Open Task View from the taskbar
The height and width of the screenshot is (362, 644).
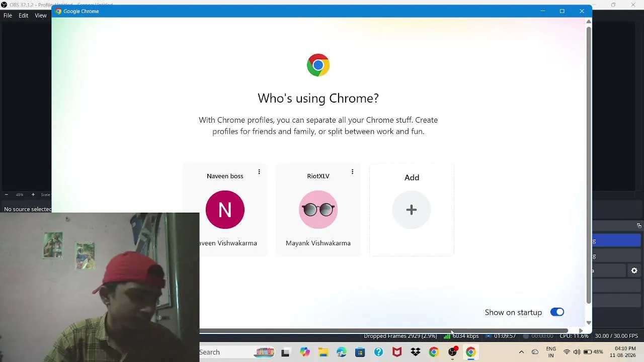click(x=285, y=352)
